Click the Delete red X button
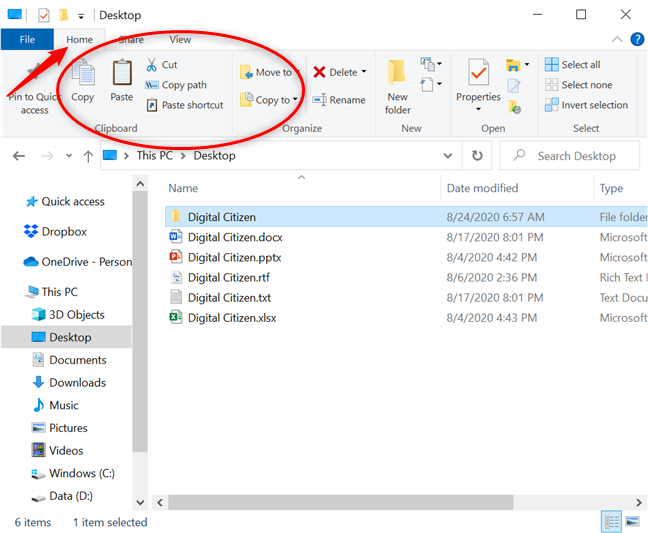The image size is (648, 533). click(x=335, y=72)
